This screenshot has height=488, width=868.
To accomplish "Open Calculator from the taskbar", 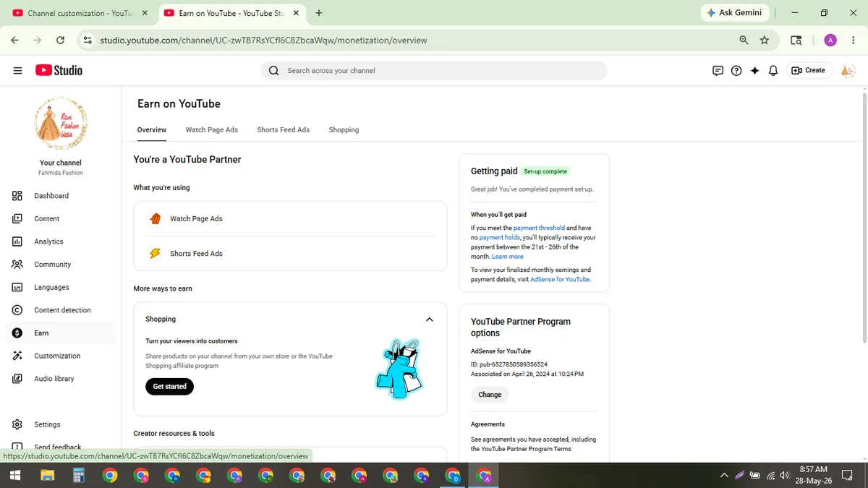I will 79,475.
